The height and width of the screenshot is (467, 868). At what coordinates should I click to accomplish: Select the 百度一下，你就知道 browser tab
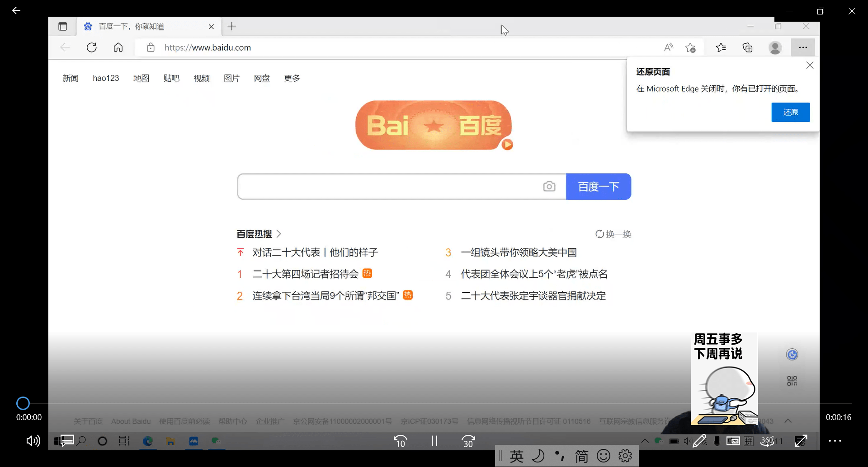[149, 26]
